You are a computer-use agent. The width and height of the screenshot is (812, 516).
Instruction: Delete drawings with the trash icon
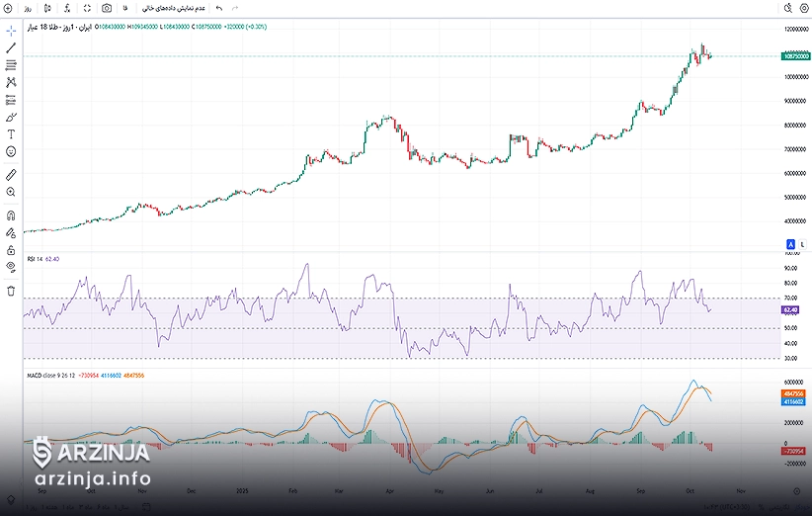pos(11,291)
